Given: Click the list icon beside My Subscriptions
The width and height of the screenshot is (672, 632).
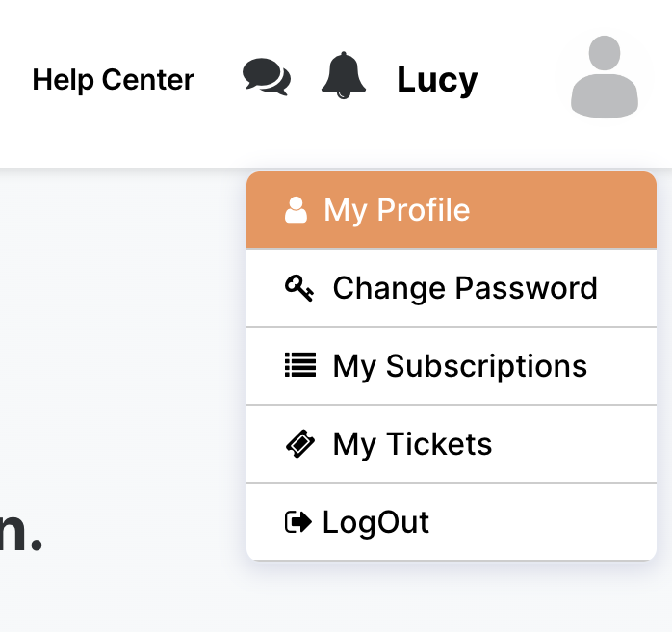Looking at the screenshot, I should pos(299,366).
